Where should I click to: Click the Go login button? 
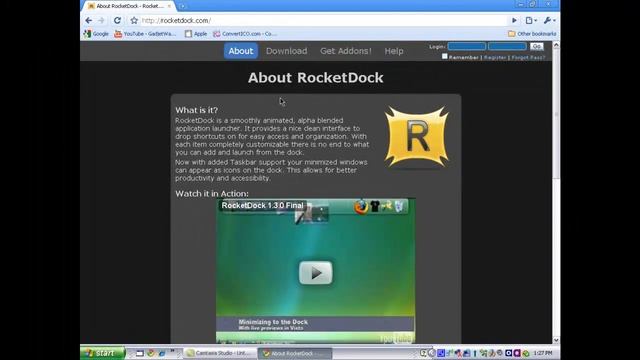pyautogui.click(x=537, y=46)
